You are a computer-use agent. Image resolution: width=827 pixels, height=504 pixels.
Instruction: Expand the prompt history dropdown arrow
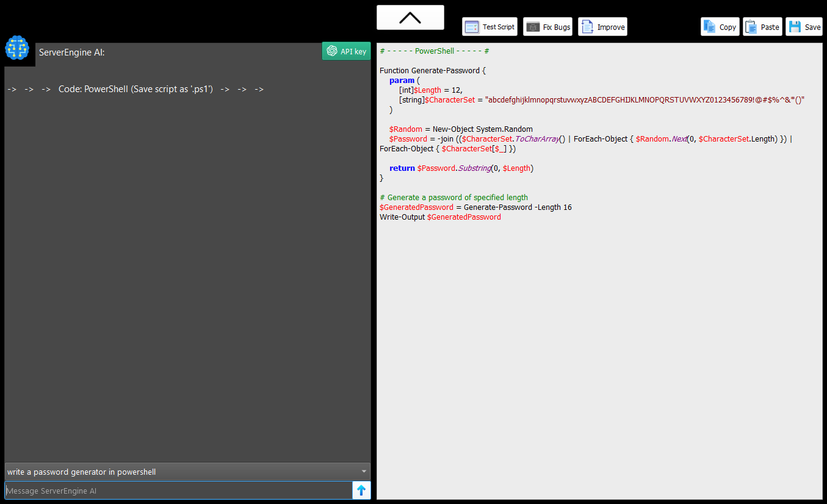point(364,472)
